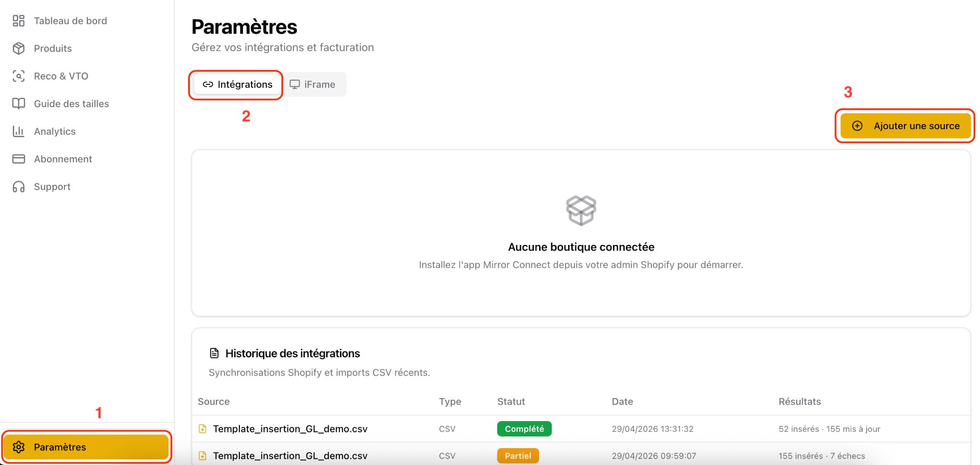The height and width of the screenshot is (465, 980).
Task: Click the Complété status badge
Action: [x=524, y=429]
